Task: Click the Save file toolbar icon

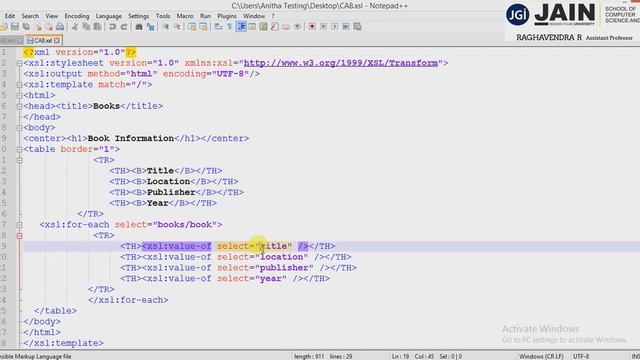Action: click(x=15, y=27)
